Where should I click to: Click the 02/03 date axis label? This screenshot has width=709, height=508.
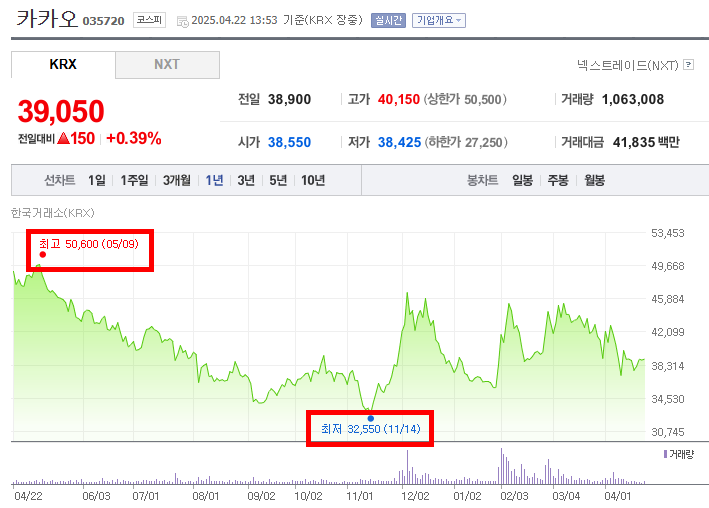point(514,496)
